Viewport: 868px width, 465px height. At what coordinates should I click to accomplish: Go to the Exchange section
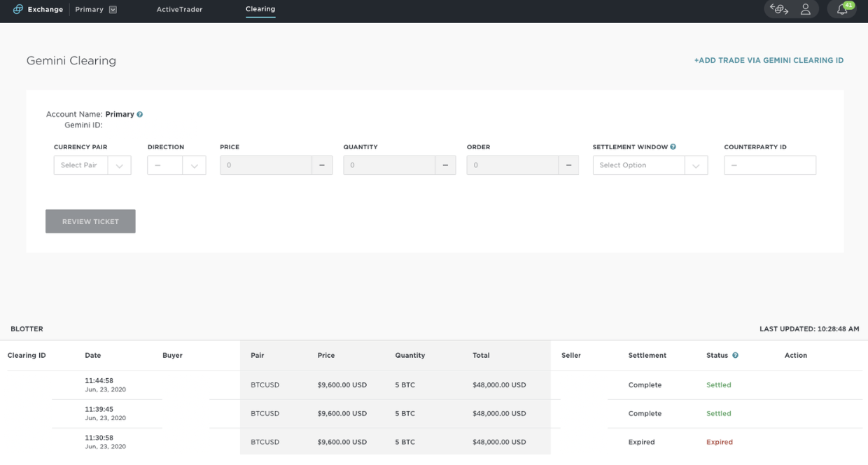click(x=45, y=9)
